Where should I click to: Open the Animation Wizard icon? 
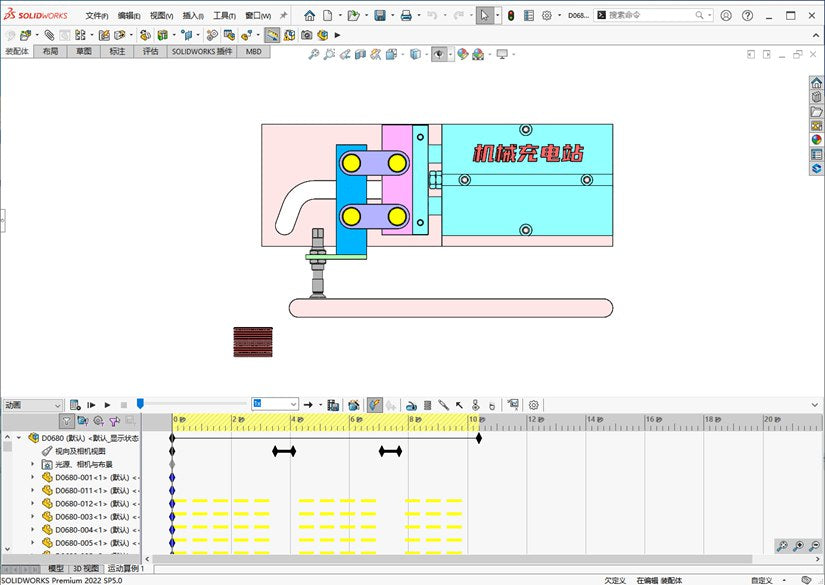[x=354, y=405]
